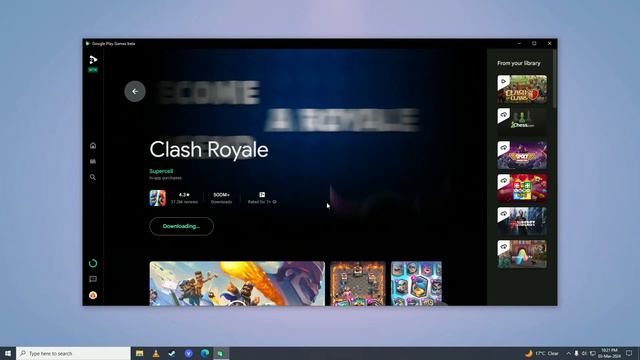This screenshot has width=640, height=360.
Task: Click the library panel scrollbar
Action: click(554, 79)
